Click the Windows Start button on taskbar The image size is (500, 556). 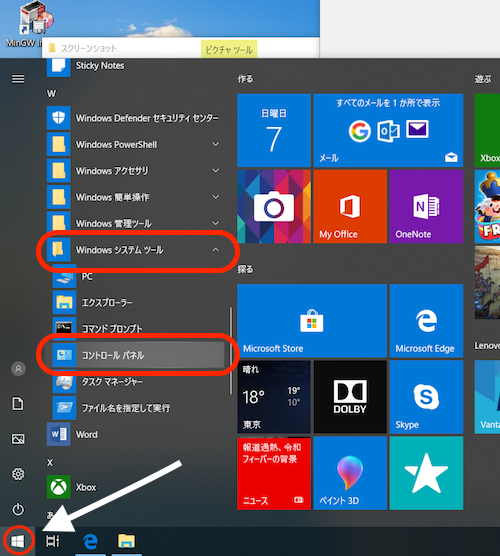(x=17, y=541)
